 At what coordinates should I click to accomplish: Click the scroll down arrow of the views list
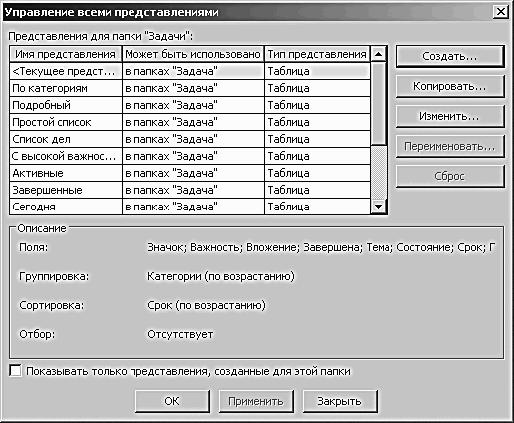(378, 207)
